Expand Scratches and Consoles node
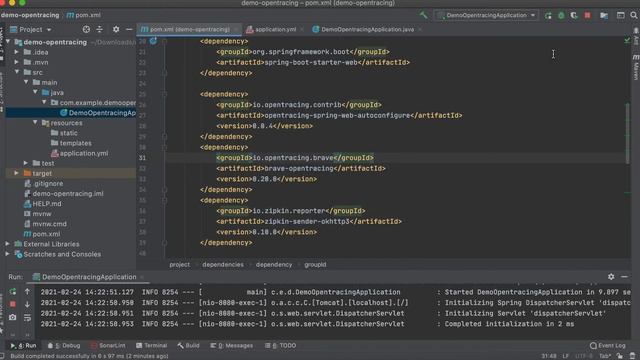This screenshot has height=360, width=640. pyautogui.click(x=7, y=254)
